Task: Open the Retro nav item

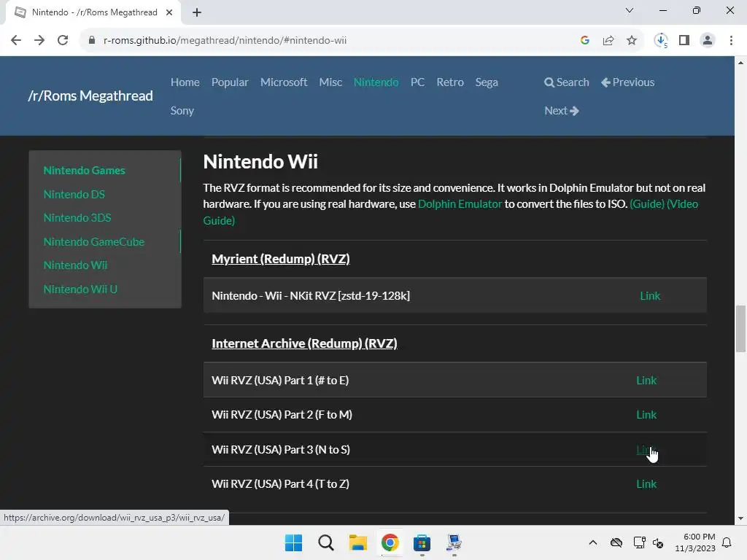Action: (x=449, y=82)
